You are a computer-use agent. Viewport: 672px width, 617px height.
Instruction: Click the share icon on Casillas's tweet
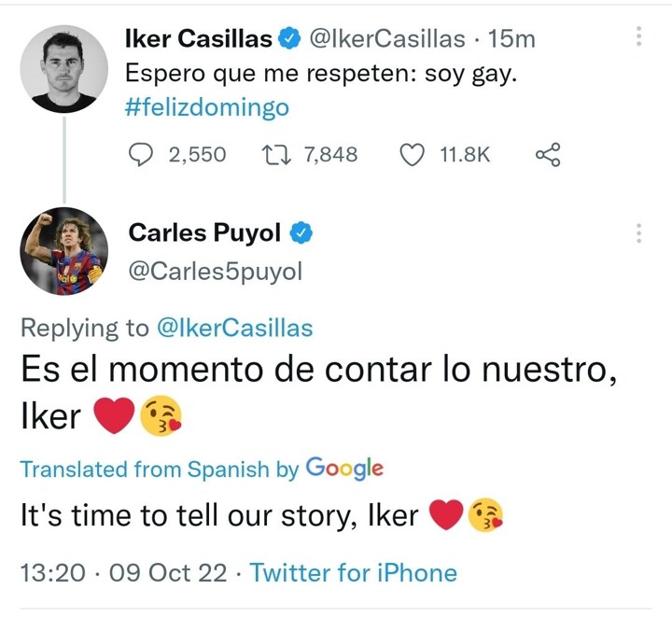547,154
